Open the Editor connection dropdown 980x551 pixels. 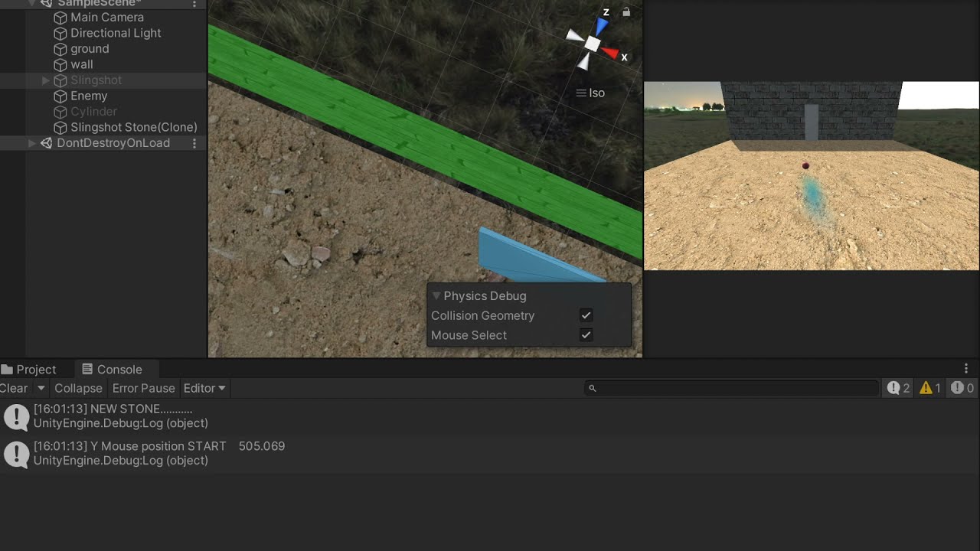[x=204, y=388]
